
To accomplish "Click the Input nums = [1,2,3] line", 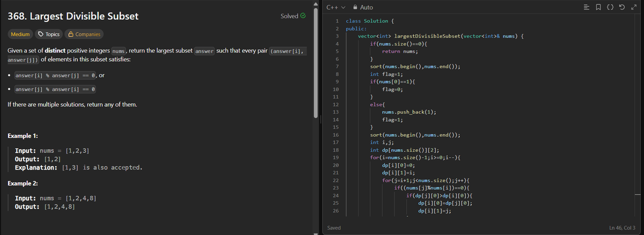I will pyautogui.click(x=52, y=152).
